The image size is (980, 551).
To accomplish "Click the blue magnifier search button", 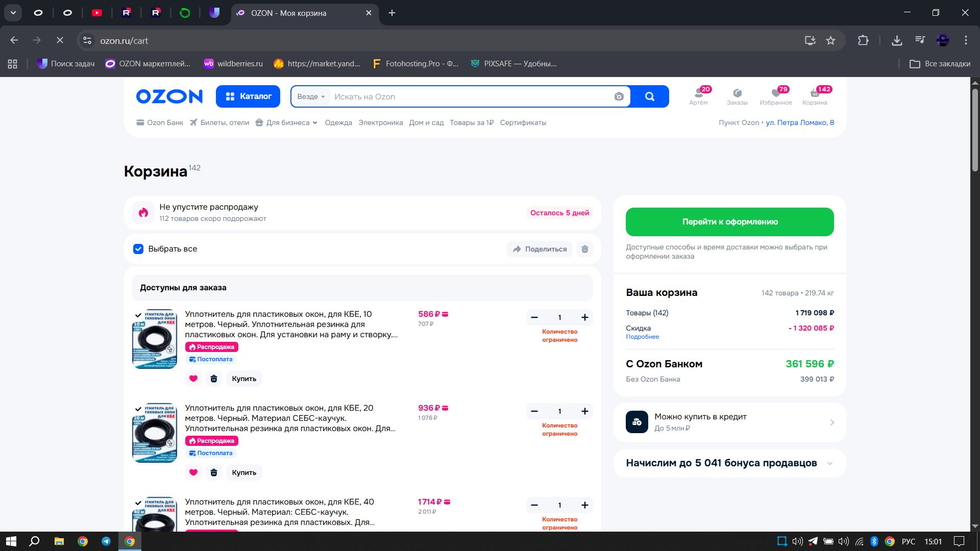I will (649, 96).
